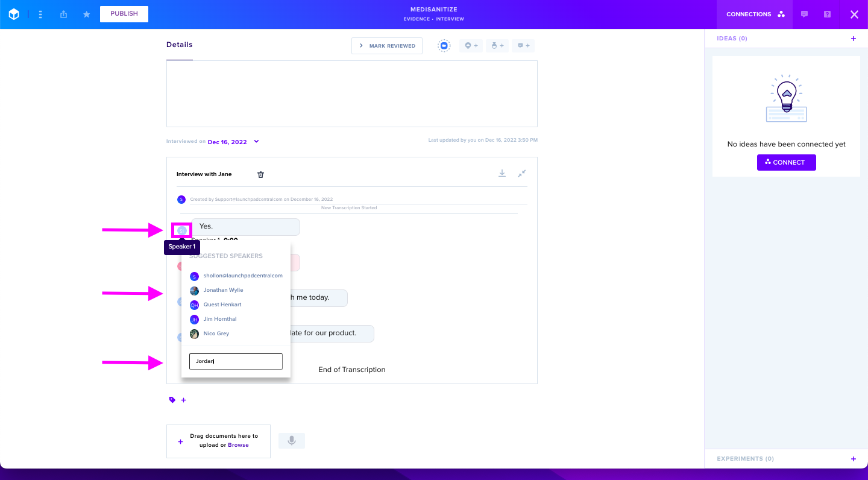Click the creator avatar next to 'Created by Support'
The height and width of the screenshot is (480, 868).
pos(181,199)
